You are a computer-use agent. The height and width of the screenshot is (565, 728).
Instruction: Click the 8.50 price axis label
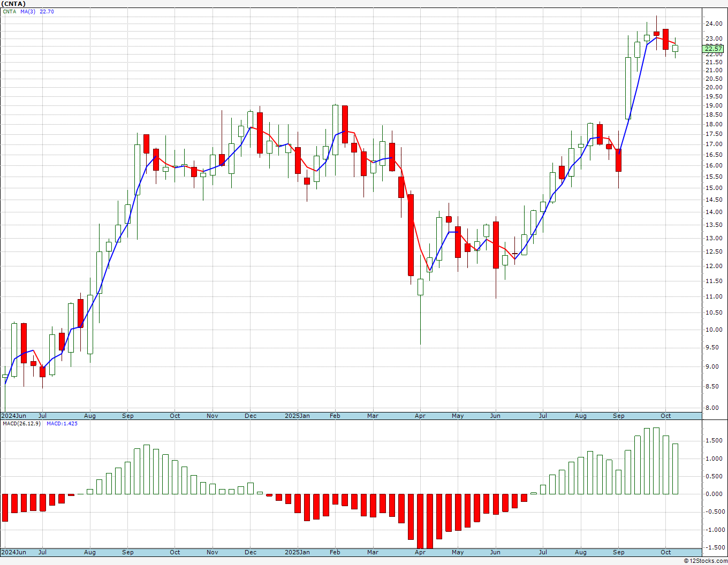pyautogui.click(x=714, y=386)
